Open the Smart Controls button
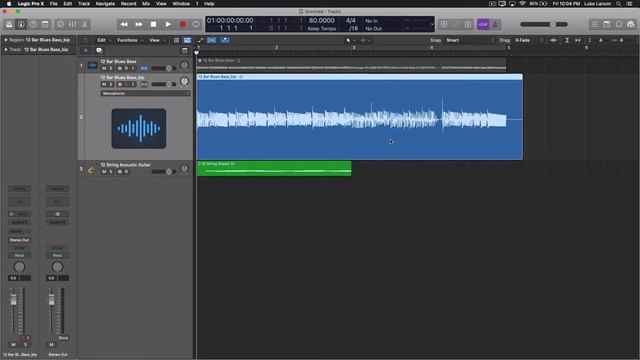 point(60,24)
